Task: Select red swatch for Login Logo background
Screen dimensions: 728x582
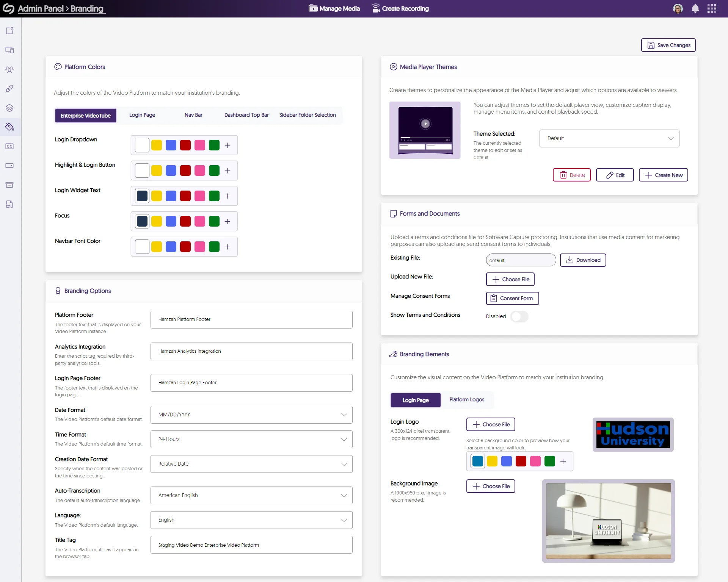Action: (x=521, y=462)
